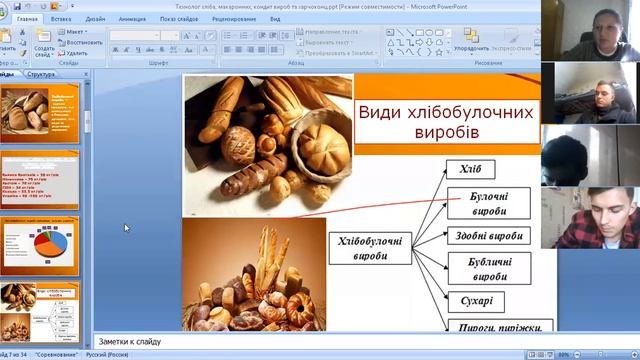640x360 pixels.
Task: Toggle Underline formatting (Ч)
Action: click(138, 50)
